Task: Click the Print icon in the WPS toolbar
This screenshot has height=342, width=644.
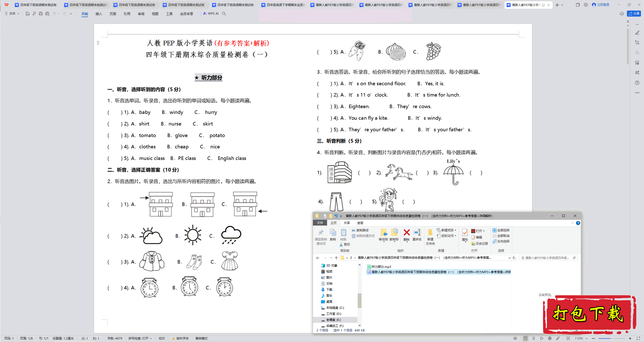Action: [x=41, y=14]
